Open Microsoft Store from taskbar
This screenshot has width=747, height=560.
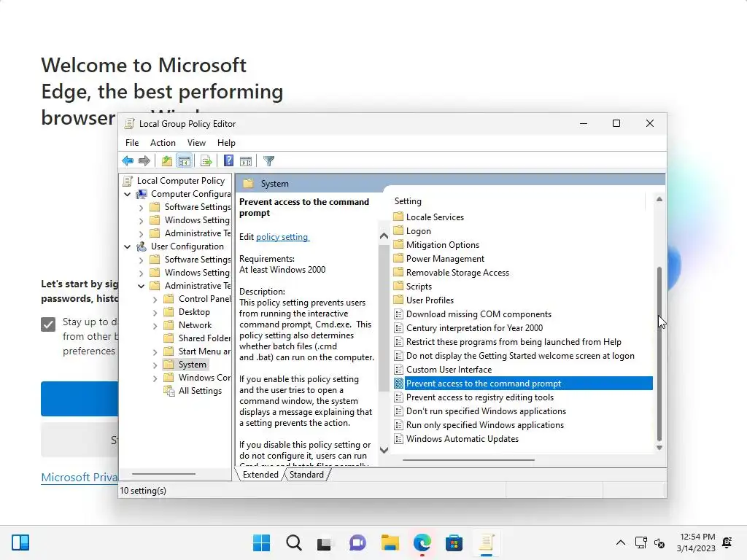click(454, 542)
